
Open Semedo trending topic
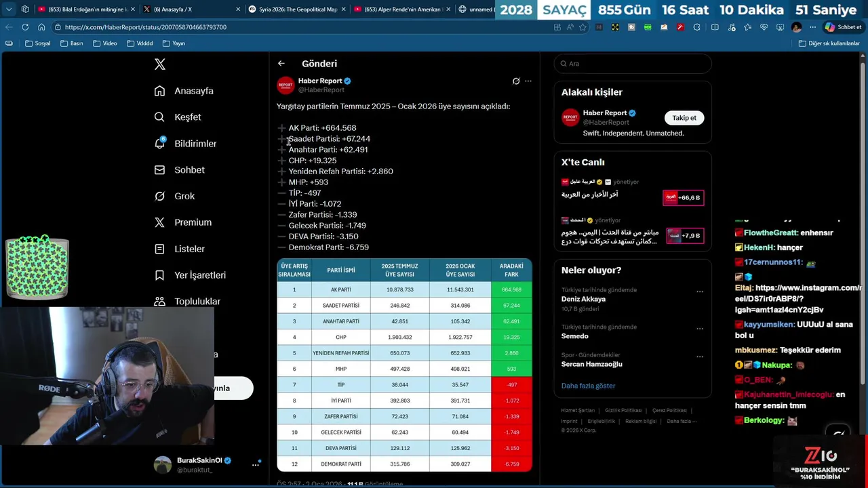click(575, 336)
